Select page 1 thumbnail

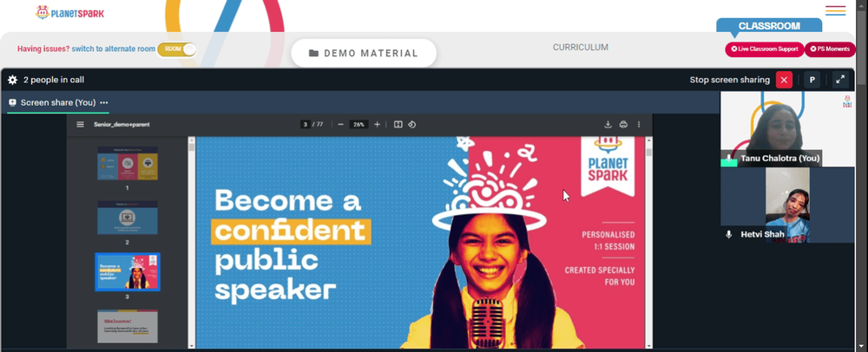tap(128, 163)
